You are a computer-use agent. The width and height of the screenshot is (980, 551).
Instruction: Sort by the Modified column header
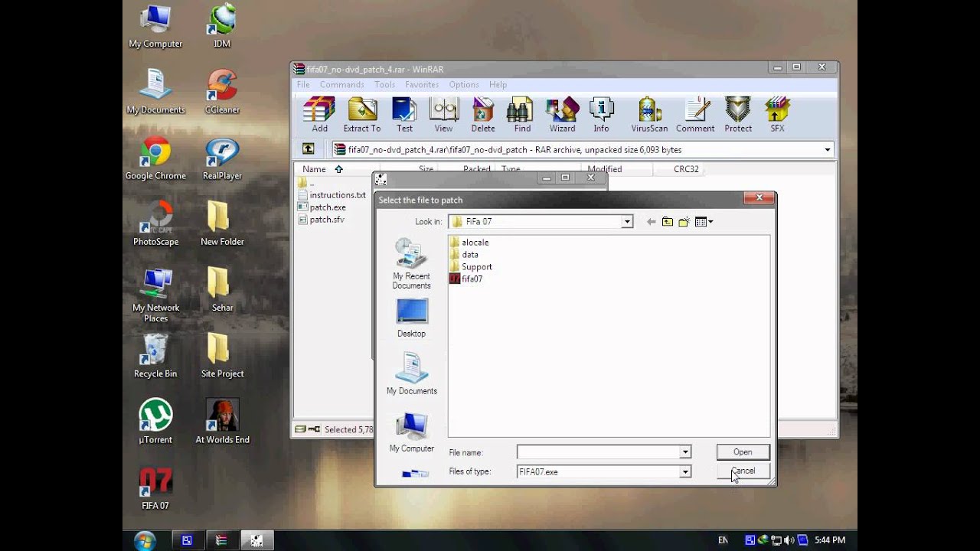point(605,169)
